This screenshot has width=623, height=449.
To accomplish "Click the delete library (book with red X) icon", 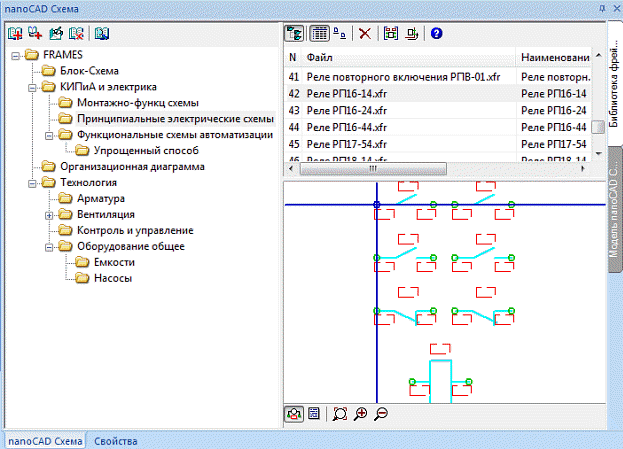I will [x=76, y=33].
